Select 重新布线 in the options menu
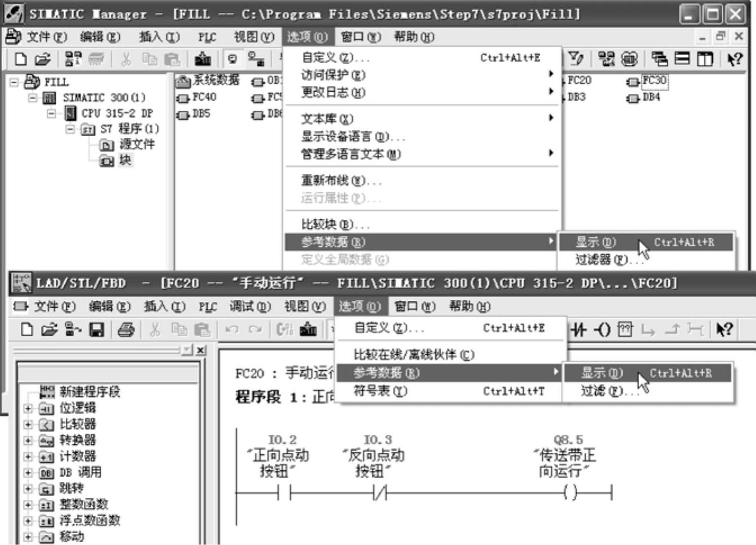This screenshot has width=756, height=545. coord(422,181)
